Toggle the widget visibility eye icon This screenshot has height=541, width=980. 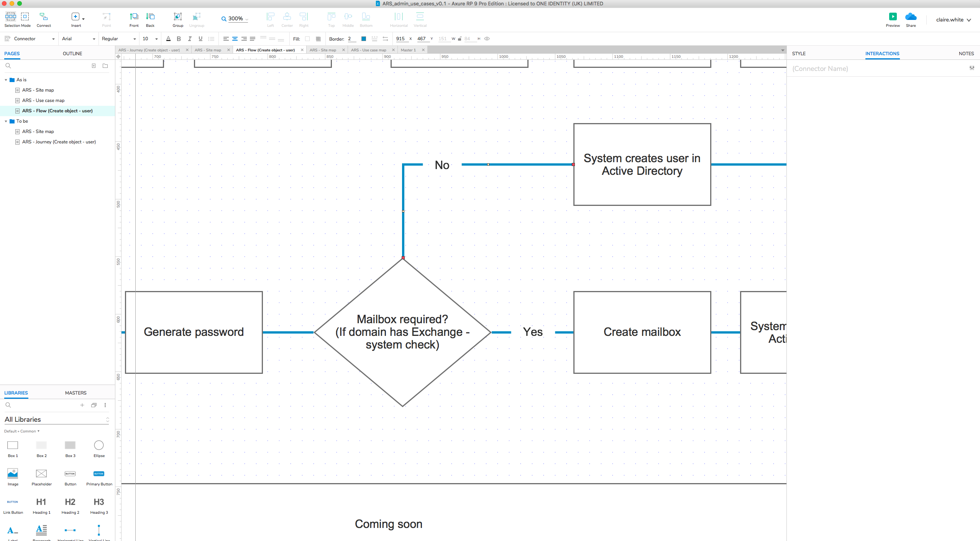487,39
